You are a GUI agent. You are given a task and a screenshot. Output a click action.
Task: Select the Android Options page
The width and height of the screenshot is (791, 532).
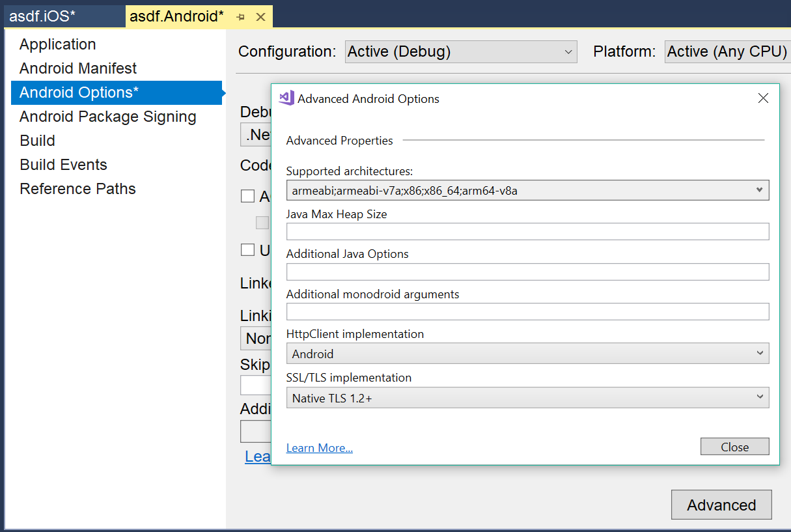[117, 92]
